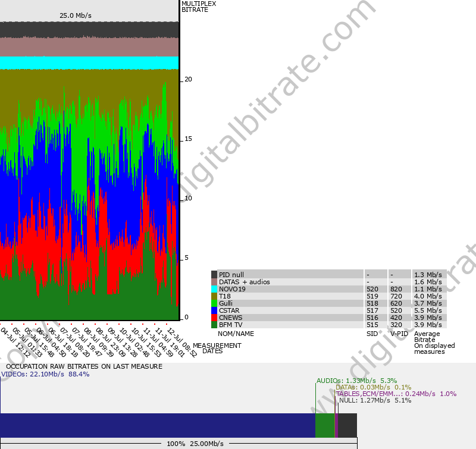Click the SID column header
The width and height of the screenshot is (476, 449).
pyautogui.click(x=372, y=334)
